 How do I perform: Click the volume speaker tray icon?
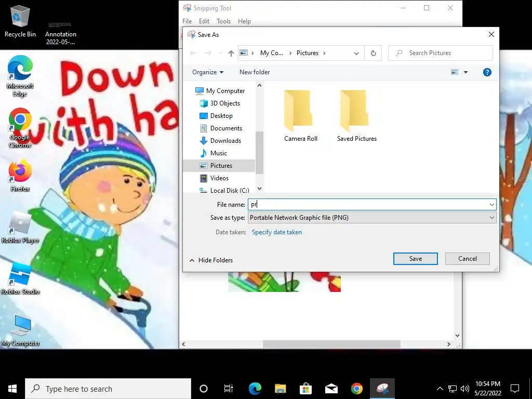click(x=465, y=389)
